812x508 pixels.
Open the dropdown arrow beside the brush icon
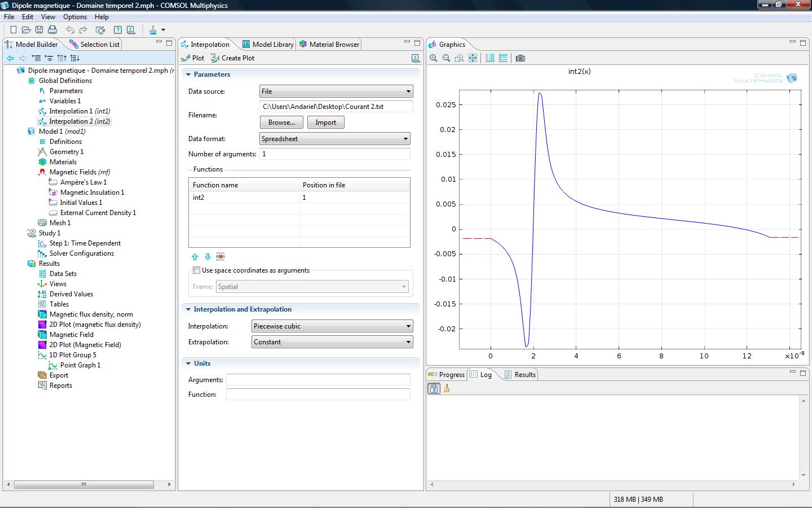(x=163, y=30)
